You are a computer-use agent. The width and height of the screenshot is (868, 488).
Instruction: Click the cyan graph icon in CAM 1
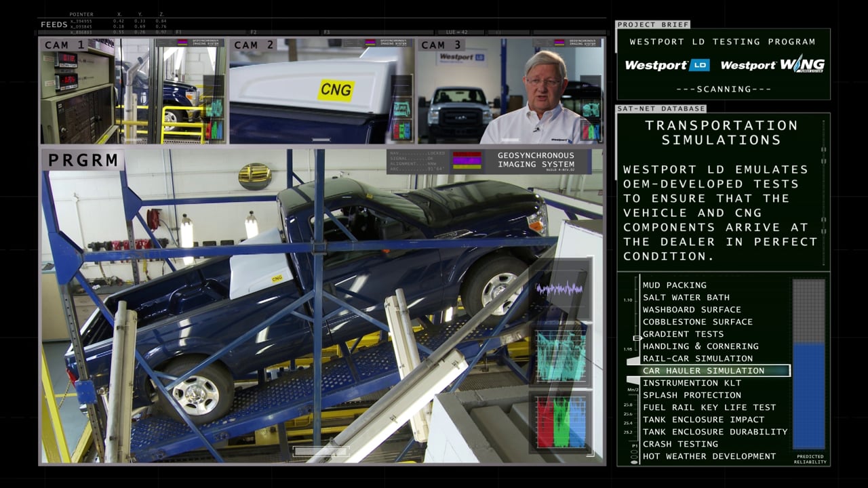point(214,108)
